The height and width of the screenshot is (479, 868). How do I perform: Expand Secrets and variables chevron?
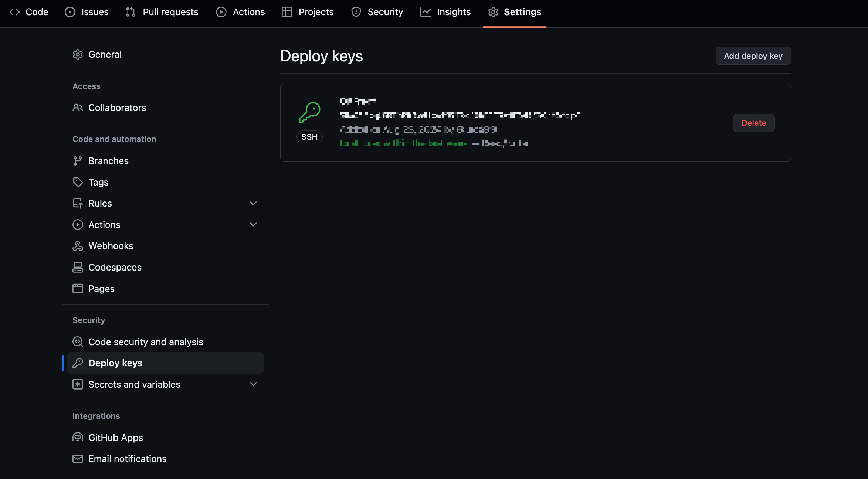tap(253, 384)
